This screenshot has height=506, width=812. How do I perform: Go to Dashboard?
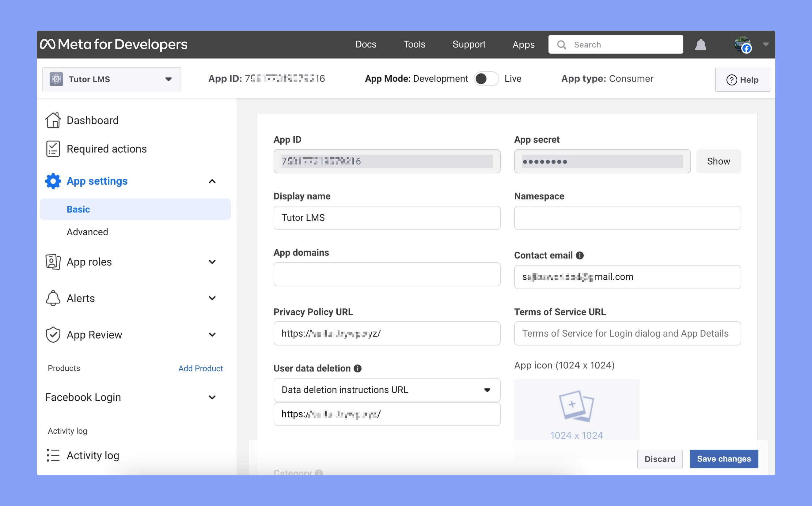pos(93,120)
